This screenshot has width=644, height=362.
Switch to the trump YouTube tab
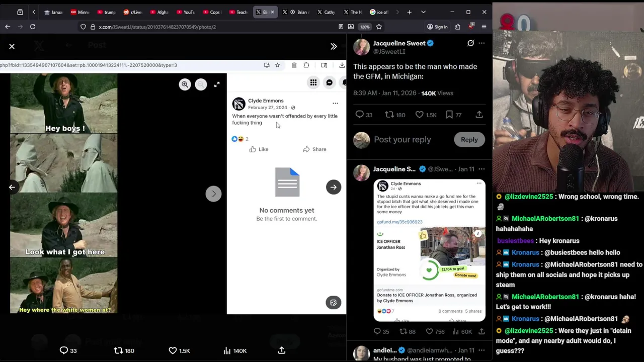106,12
